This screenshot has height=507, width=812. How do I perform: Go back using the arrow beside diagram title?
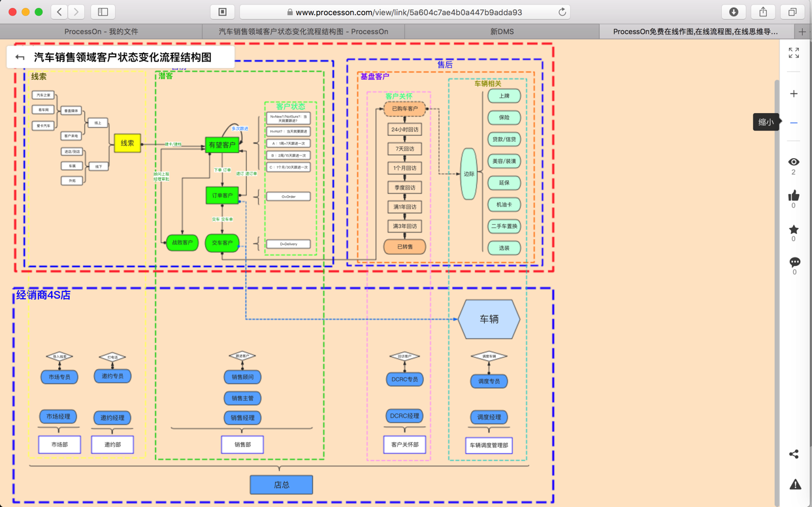[x=20, y=57]
